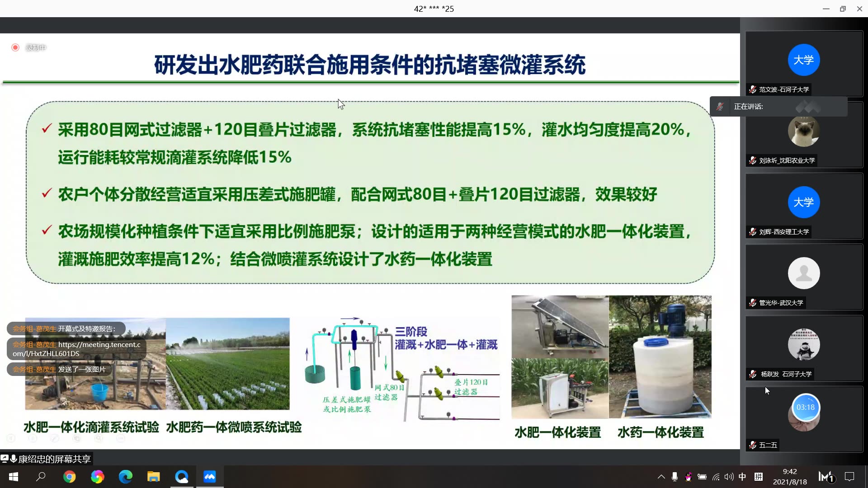Click chat message 开幕式及特邀报告
The width and height of the screenshot is (868, 488).
tap(86, 328)
